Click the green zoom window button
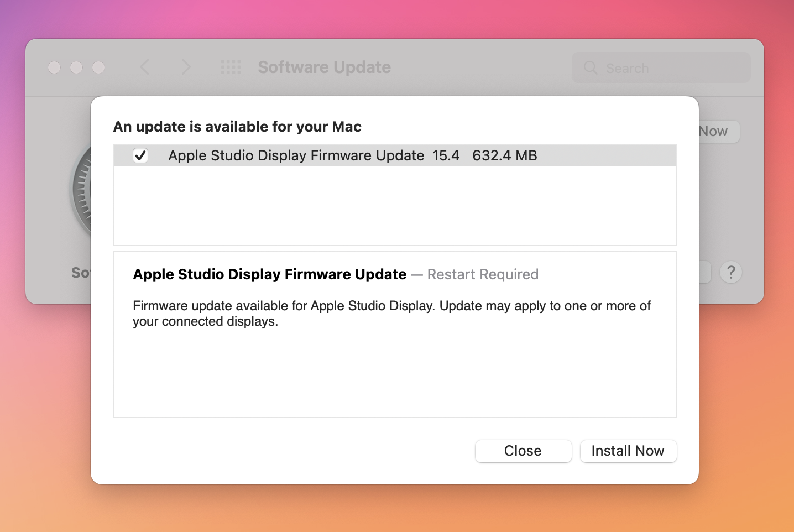This screenshot has height=532, width=794. [98, 67]
